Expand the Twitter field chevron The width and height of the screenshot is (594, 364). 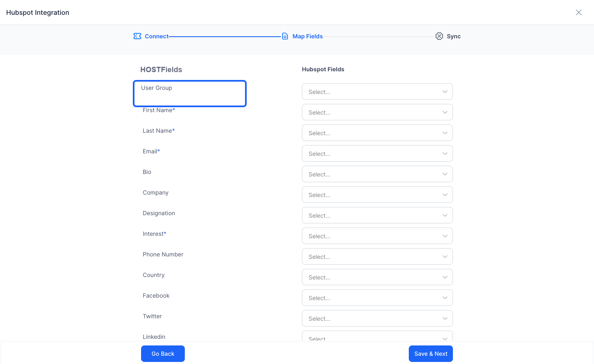[445, 318]
